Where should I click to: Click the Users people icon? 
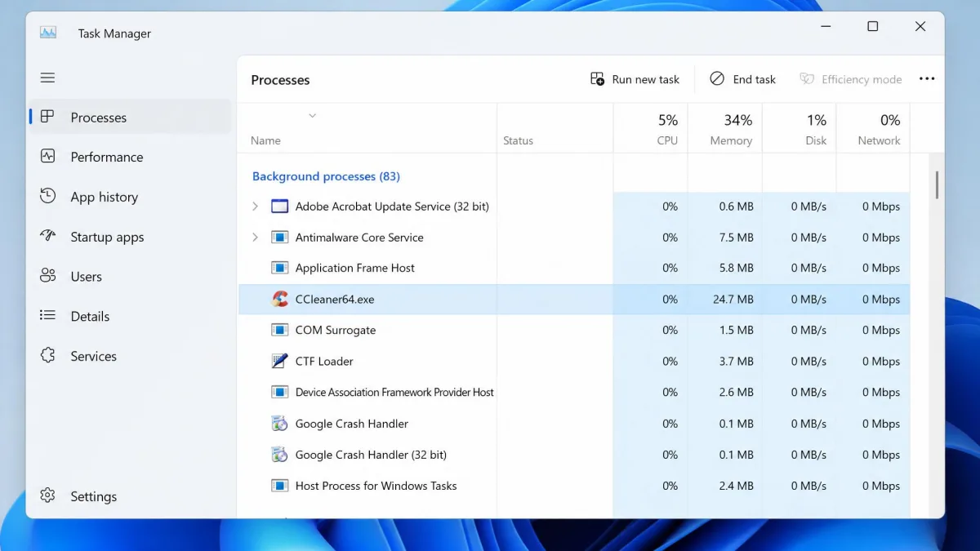click(47, 276)
